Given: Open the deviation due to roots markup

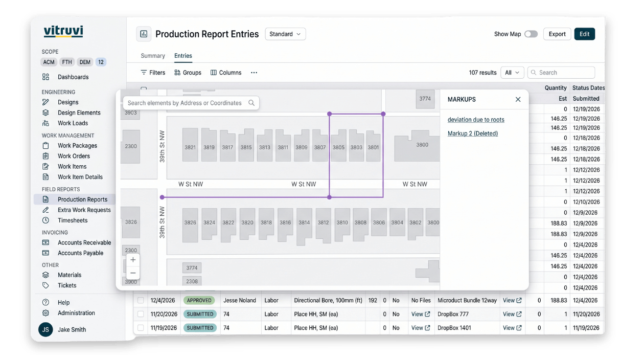Looking at the screenshot, I should [x=476, y=120].
